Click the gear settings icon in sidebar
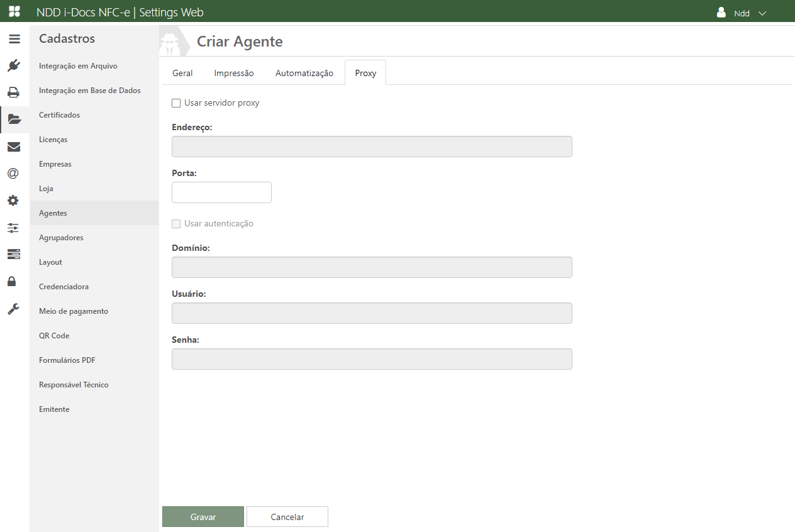This screenshot has width=795, height=532. pos(13,201)
